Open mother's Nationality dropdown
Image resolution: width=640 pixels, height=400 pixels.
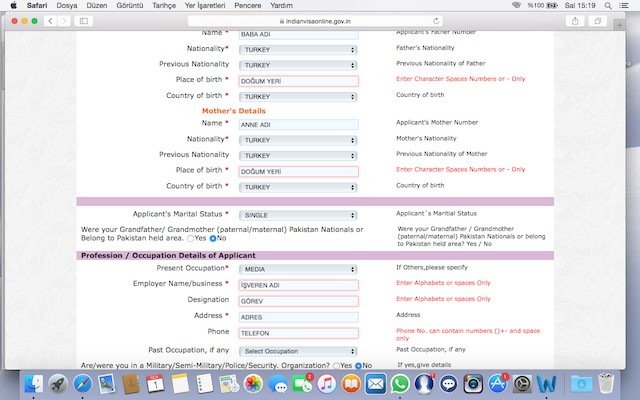pos(298,140)
